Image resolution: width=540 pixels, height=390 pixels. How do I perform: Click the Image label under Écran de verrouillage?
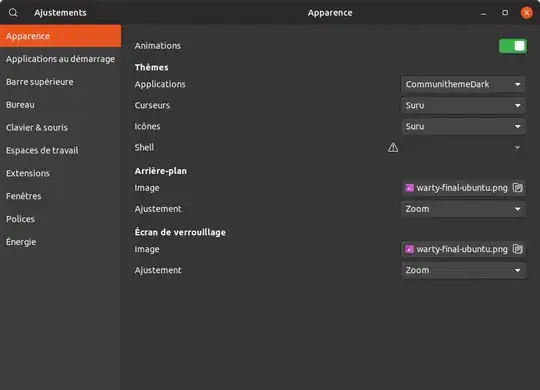[x=147, y=249]
